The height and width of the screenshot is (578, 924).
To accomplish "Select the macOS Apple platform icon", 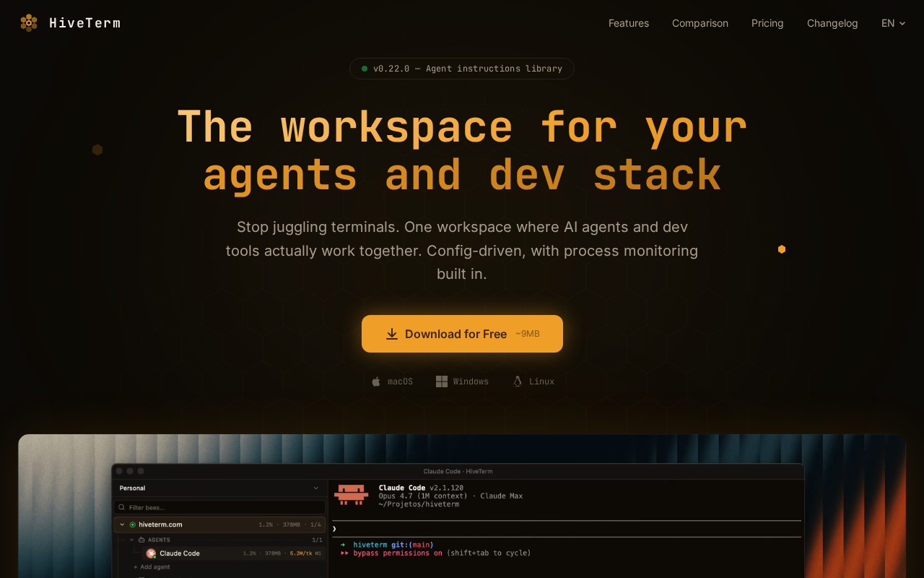I will click(x=376, y=381).
